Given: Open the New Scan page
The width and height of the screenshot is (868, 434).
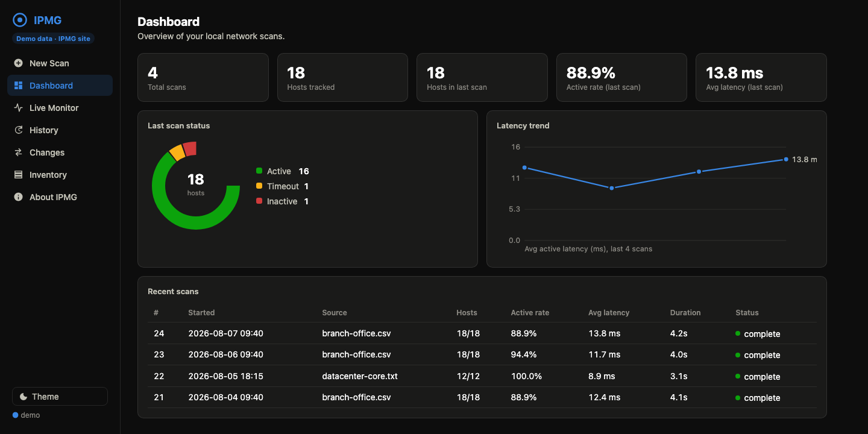Looking at the screenshot, I should pyautogui.click(x=60, y=63).
